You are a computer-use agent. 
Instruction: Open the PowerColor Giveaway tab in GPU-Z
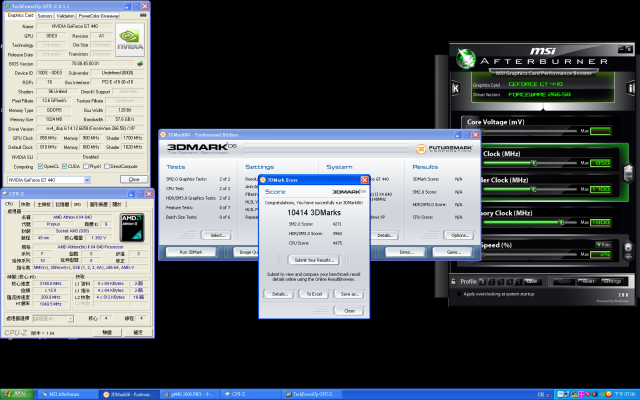tap(98, 16)
